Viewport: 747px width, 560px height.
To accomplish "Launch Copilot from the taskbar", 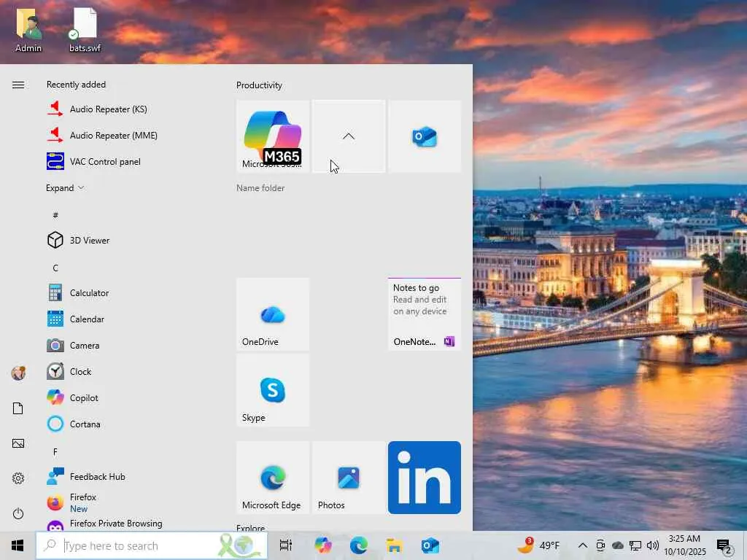I will 322,545.
